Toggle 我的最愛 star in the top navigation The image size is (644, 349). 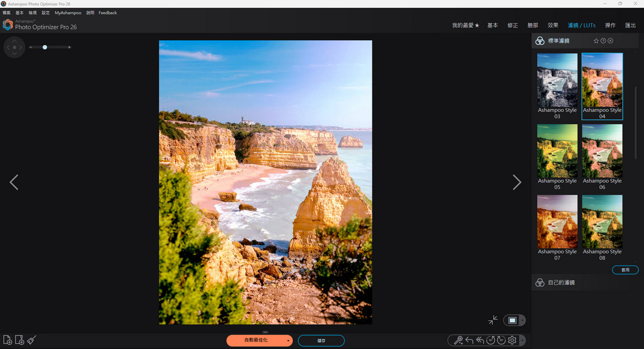(476, 25)
